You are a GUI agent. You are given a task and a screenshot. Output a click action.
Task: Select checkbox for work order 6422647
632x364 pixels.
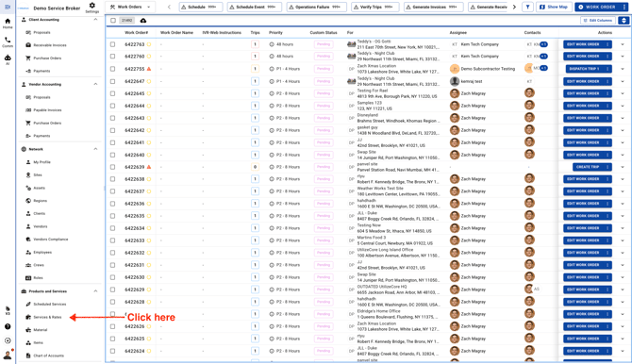click(x=112, y=81)
